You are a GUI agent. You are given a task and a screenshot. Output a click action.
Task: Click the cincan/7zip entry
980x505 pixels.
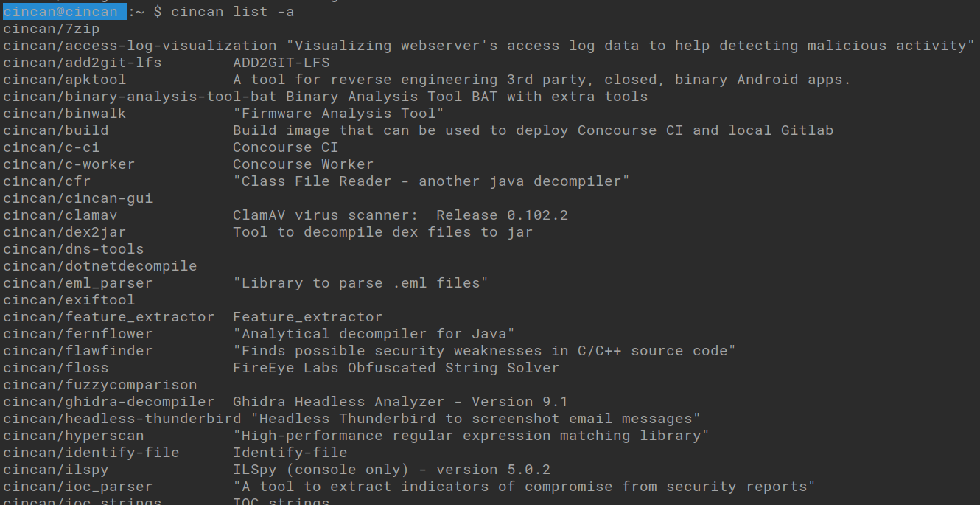pyautogui.click(x=51, y=29)
